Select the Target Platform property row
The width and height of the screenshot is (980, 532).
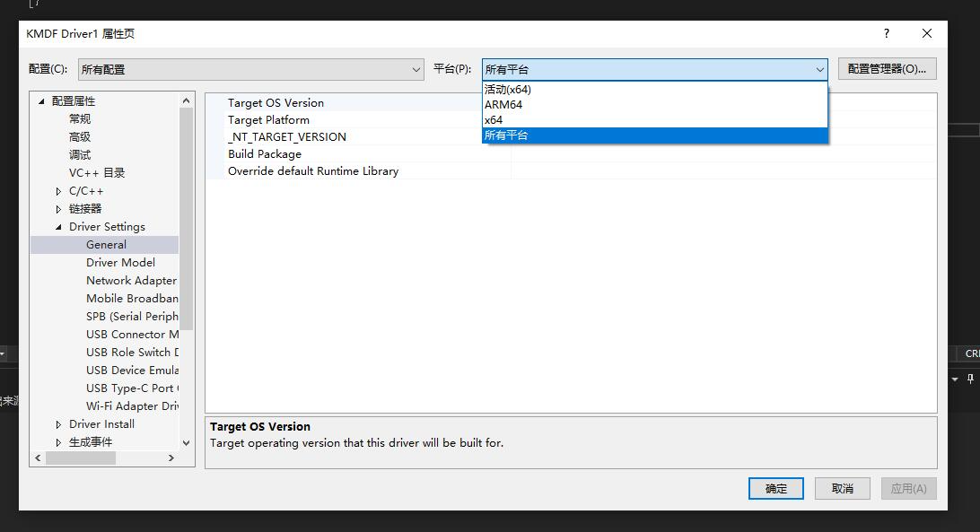click(268, 120)
